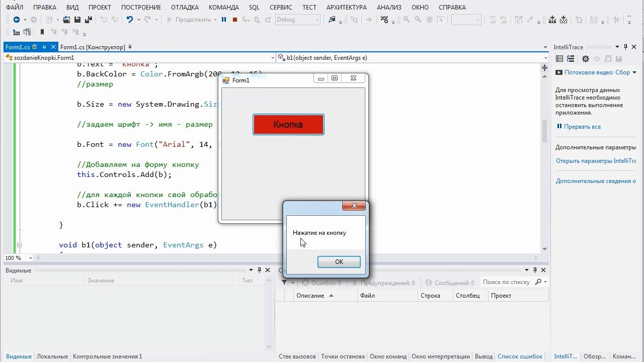Screen dimensions: 644x362
Task: Toggle Ошибок: 0 errors filter
Action: click(321, 283)
